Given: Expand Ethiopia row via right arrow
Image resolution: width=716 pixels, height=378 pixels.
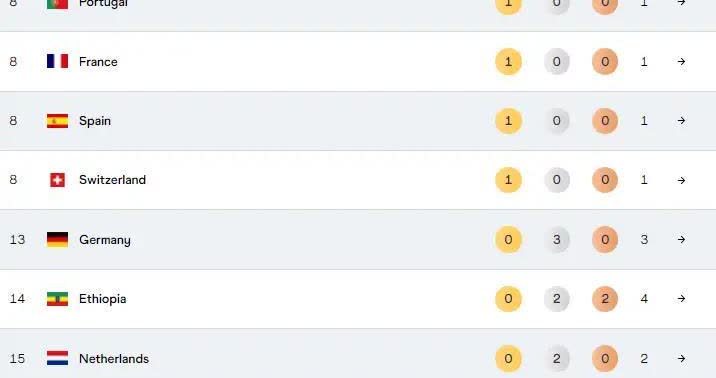Looking at the screenshot, I should 681,299.
